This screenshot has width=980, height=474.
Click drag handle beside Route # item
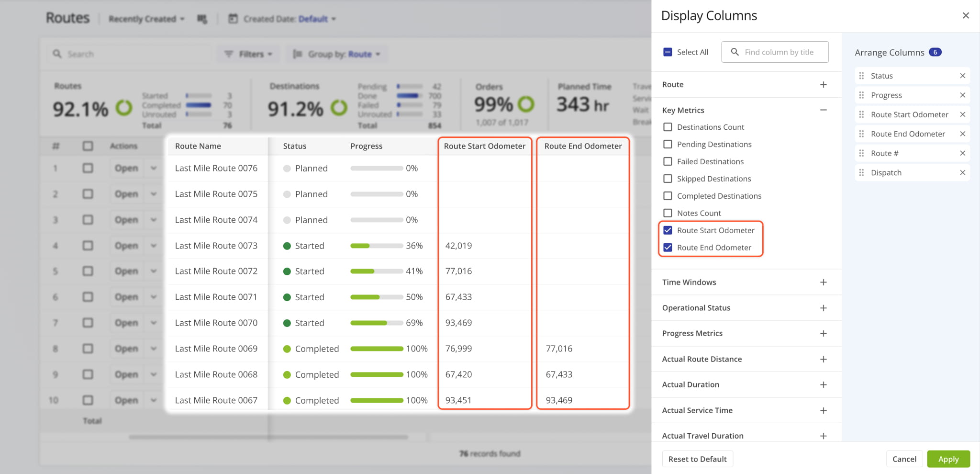coord(861,153)
